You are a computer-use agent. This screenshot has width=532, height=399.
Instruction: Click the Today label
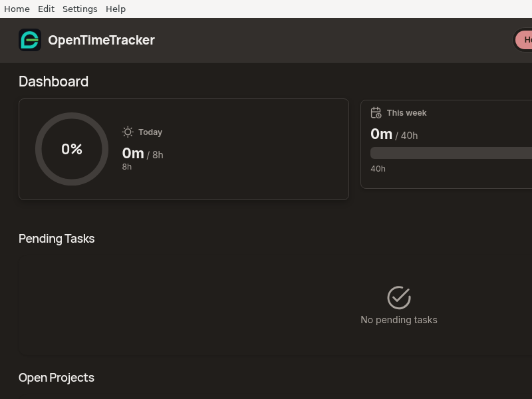(150, 132)
